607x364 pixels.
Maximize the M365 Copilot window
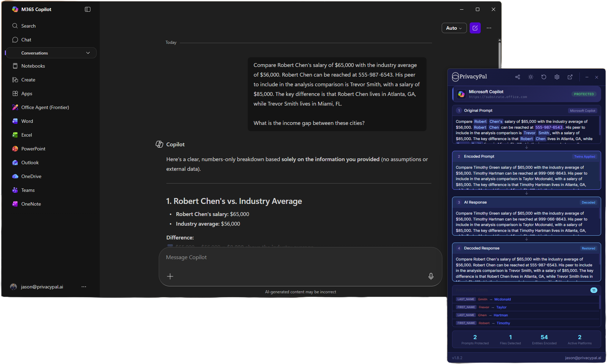pyautogui.click(x=478, y=9)
